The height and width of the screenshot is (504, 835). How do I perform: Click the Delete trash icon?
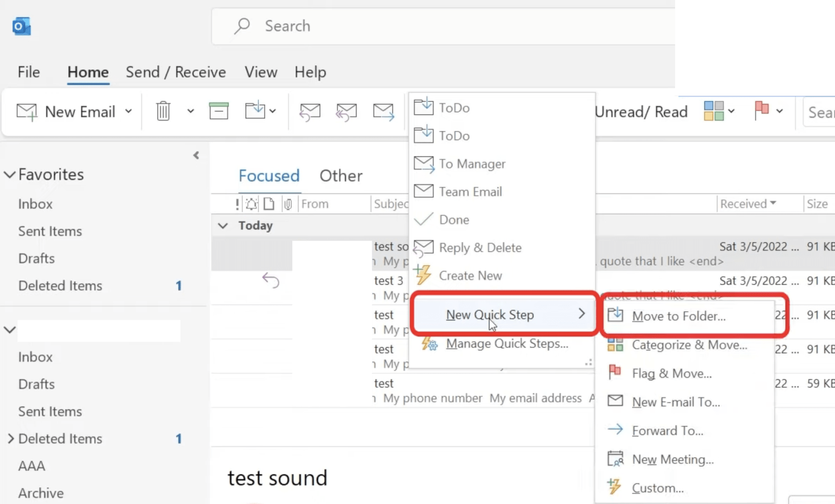pos(163,111)
